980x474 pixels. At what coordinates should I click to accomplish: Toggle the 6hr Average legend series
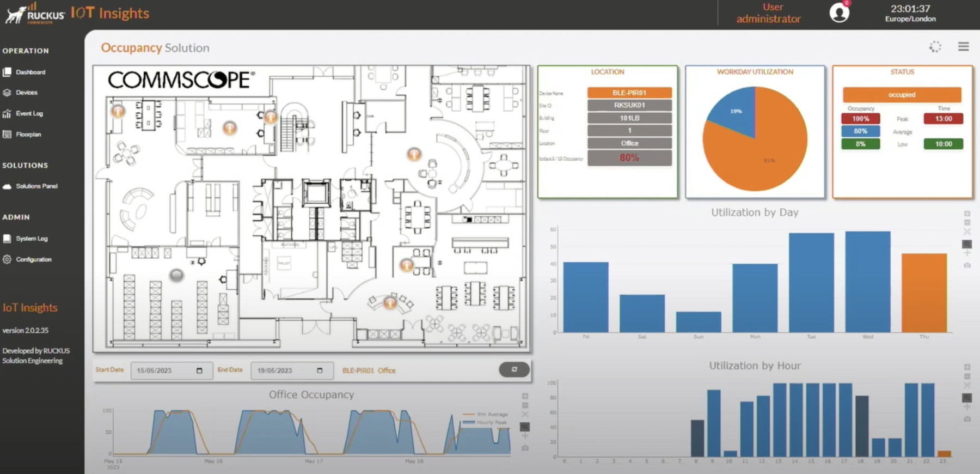[x=485, y=415]
